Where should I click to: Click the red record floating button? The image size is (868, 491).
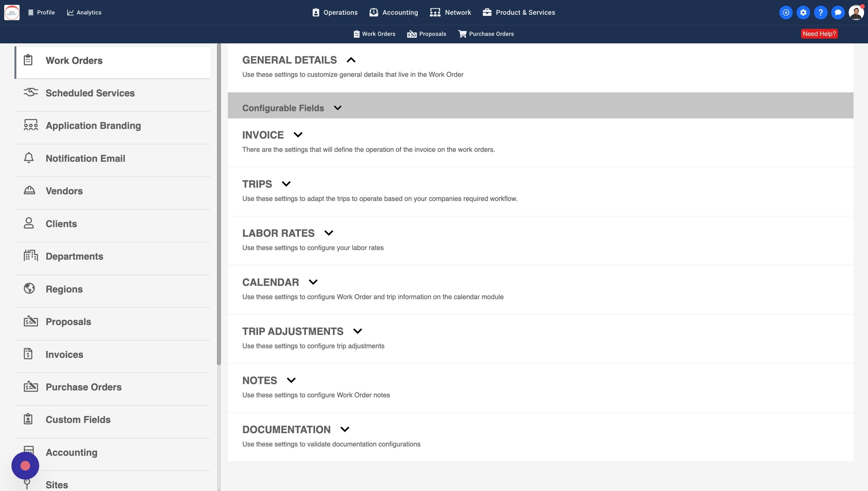25,466
